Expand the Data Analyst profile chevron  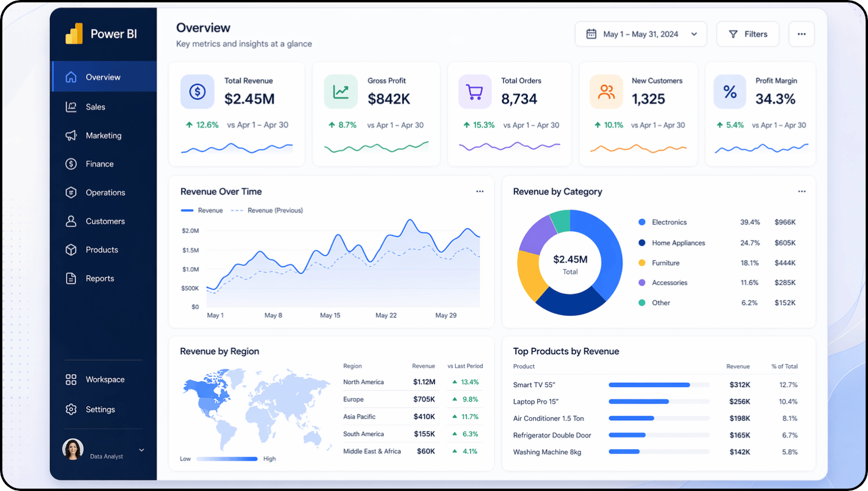pos(142,450)
